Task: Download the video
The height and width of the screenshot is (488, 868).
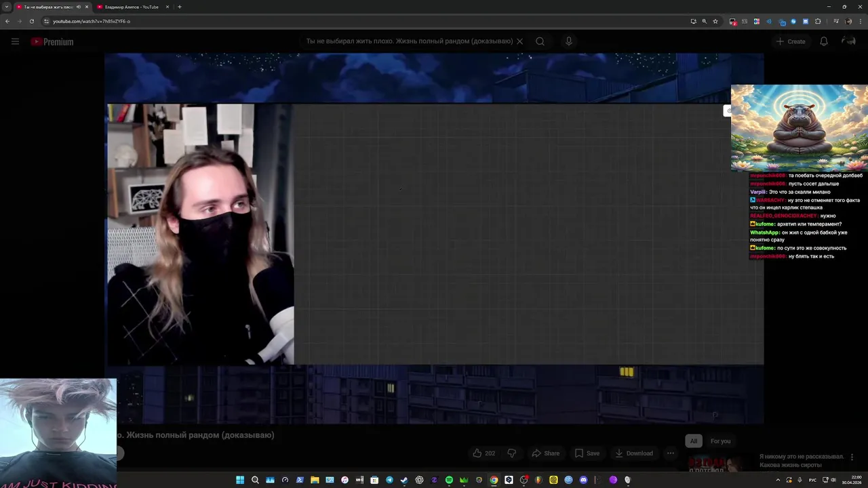Action: coord(634,453)
